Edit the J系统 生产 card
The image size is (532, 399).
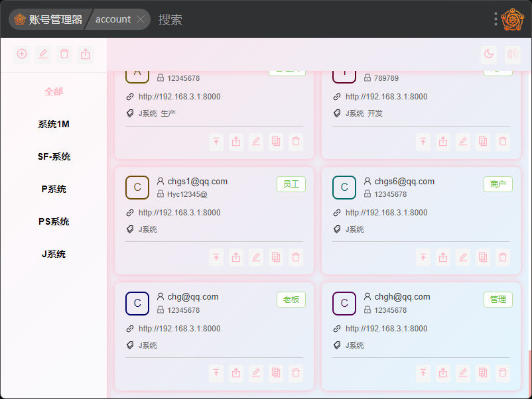point(256,141)
